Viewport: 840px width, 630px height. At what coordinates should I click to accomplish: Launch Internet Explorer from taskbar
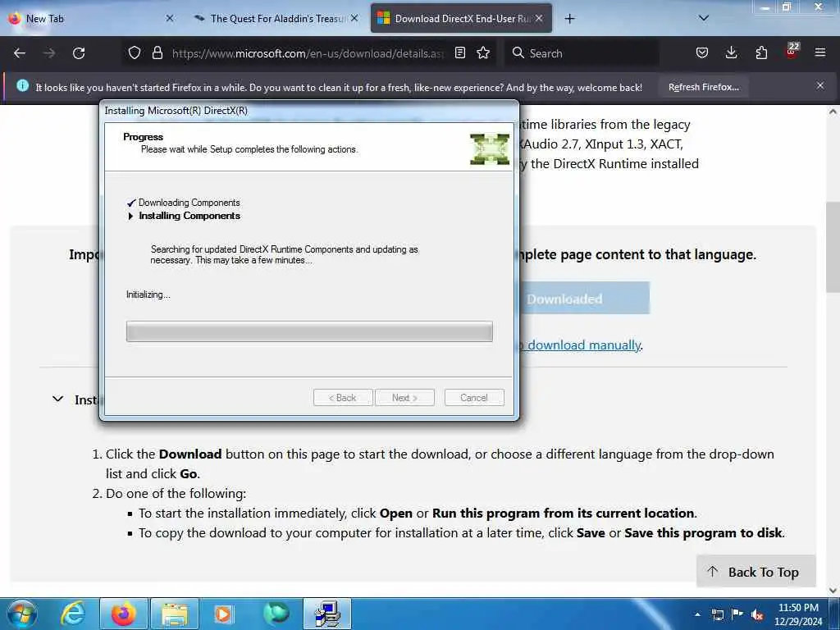(x=73, y=614)
